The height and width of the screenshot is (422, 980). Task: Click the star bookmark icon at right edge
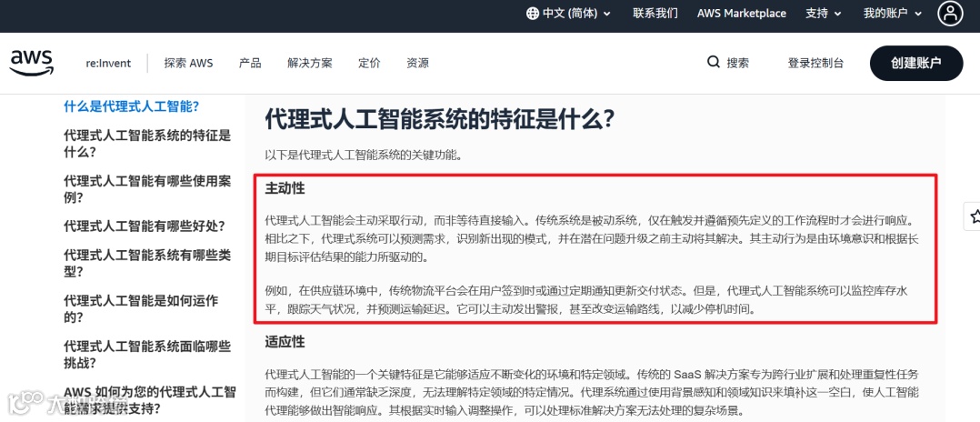(974, 217)
